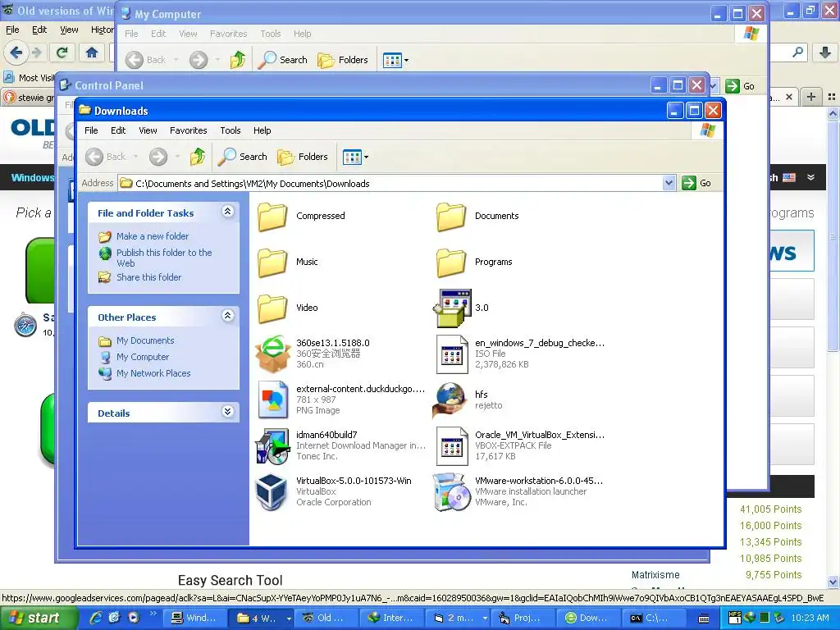Image resolution: width=840 pixels, height=630 pixels.
Task: Select the en_windows_7_debug ISO file icon
Action: tap(452, 354)
